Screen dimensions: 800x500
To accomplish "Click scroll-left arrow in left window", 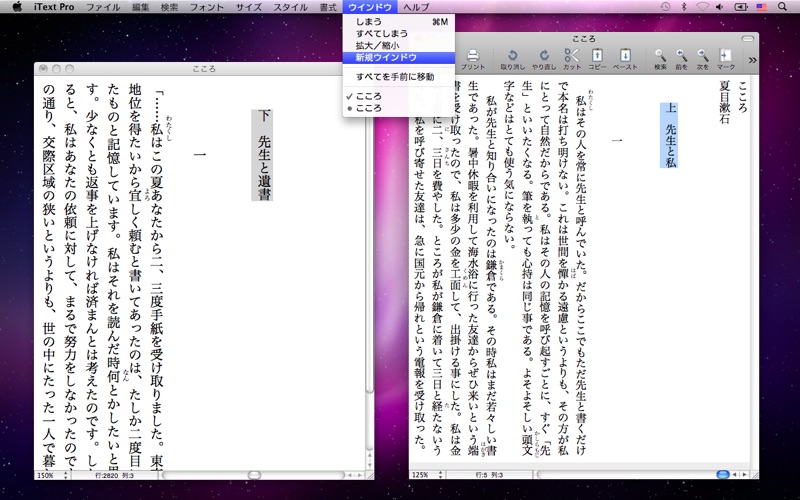I will pyautogui.click(x=350, y=475).
